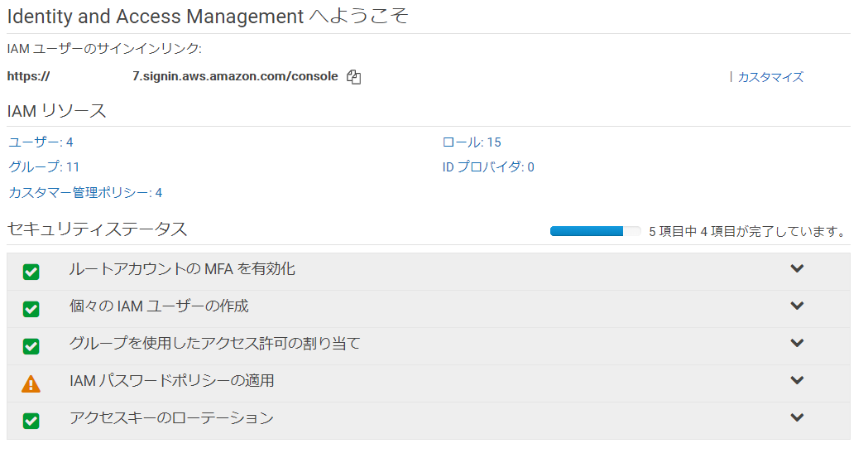Viewport: 868px width, 458px height.
Task: Expand 個々の IAM ユーザーの作成 chevron
Action: [797, 306]
